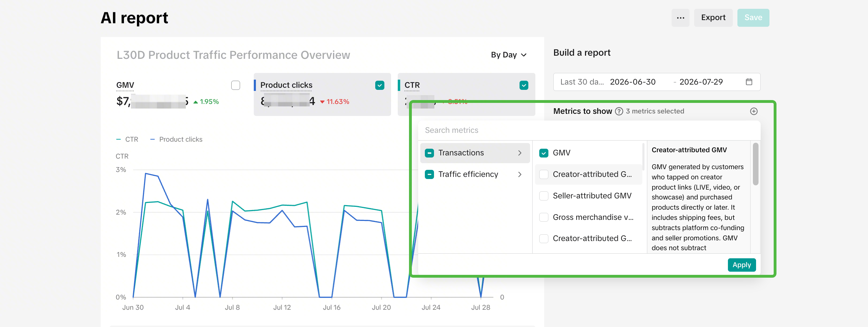
Task: Click the "AI report" page title
Action: tap(134, 18)
